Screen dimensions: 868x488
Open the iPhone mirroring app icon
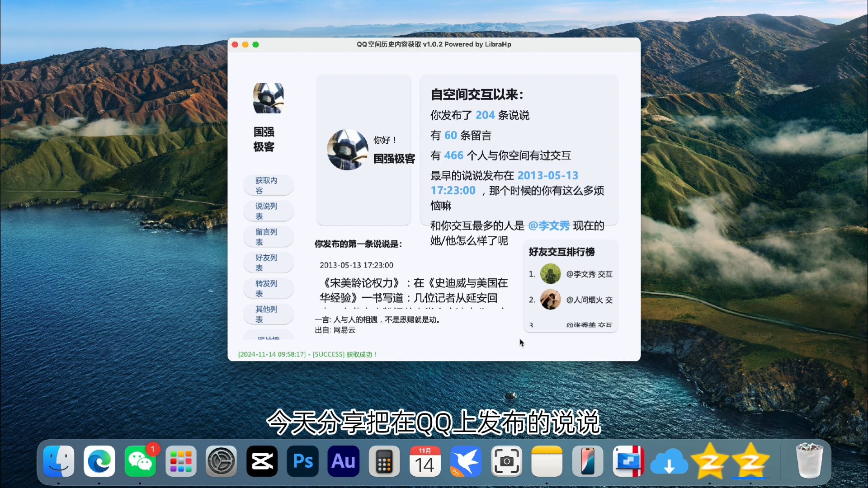tap(588, 461)
